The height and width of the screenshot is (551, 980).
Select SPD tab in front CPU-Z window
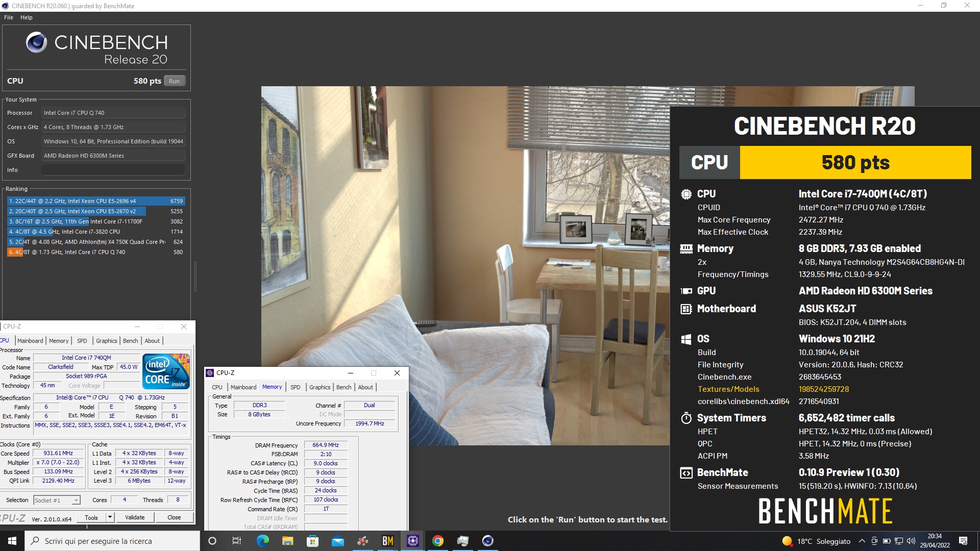coord(296,387)
